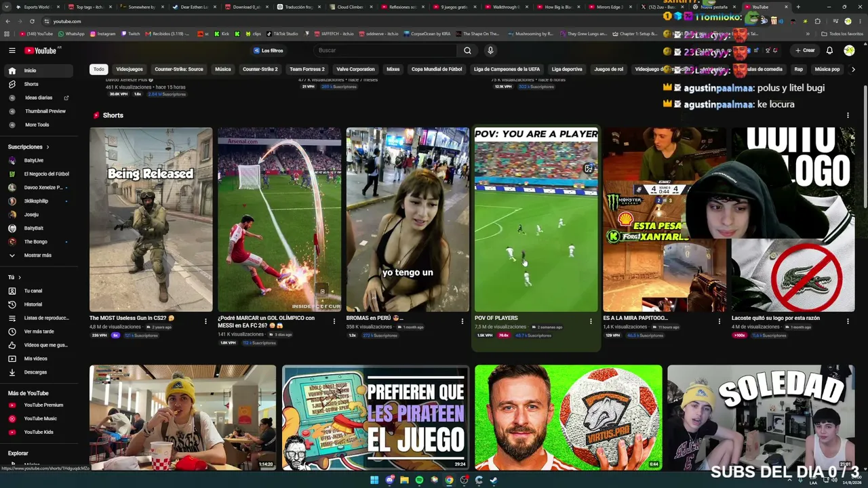Reload the page in the browser
Image resolution: width=868 pixels, height=488 pixels.
[x=32, y=21]
